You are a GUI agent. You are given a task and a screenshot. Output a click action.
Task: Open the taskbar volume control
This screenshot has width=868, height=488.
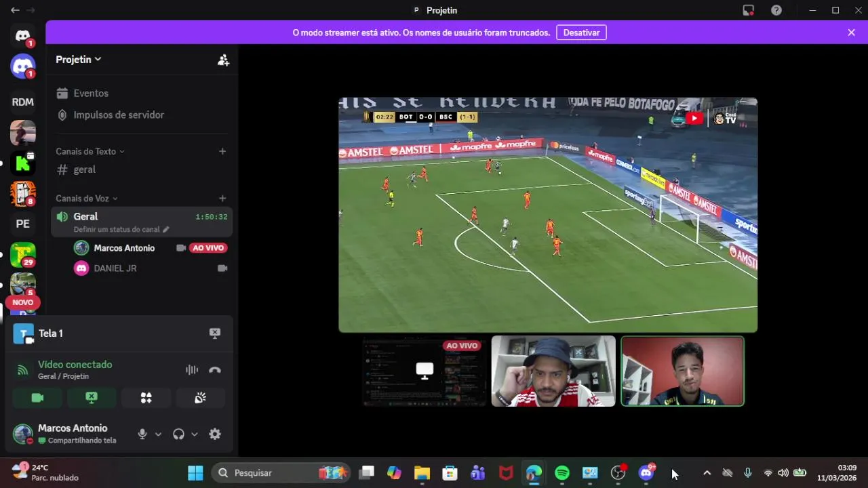[x=783, y=473]
